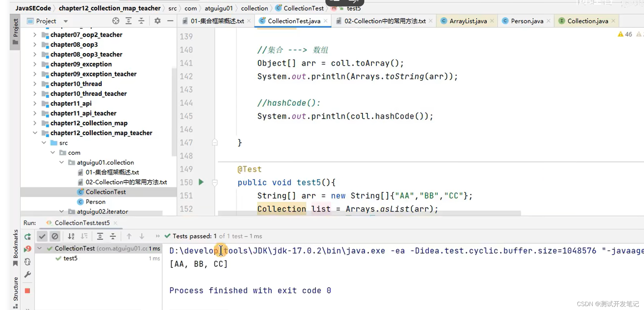The image size is (644, 310).
Task: Sort tests by duration
Action: (x=84, y=236)
